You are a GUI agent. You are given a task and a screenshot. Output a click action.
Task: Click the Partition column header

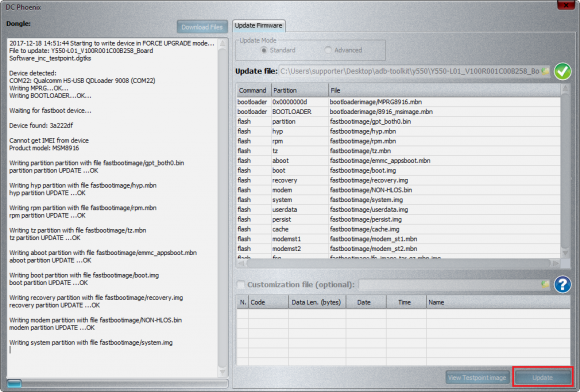[300, 90]
